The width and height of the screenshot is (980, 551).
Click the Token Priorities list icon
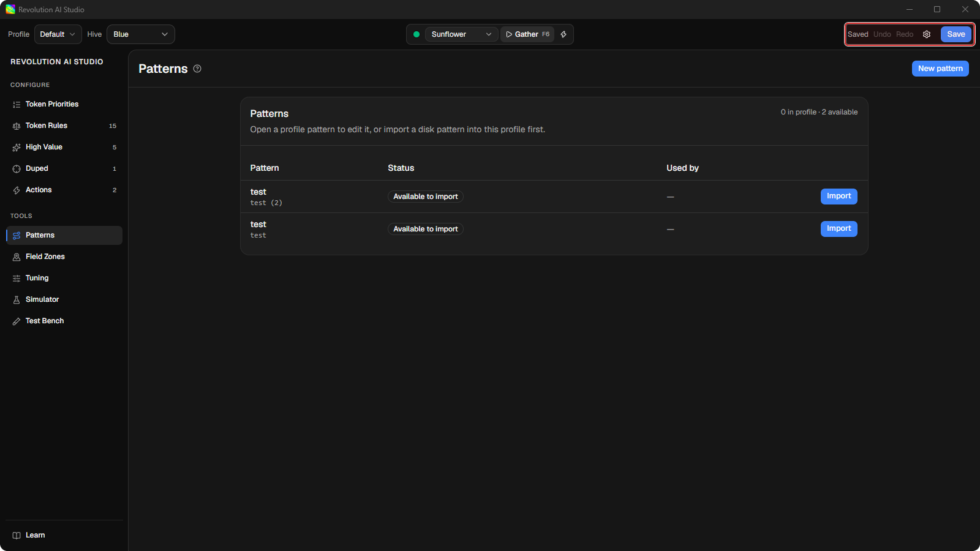click(17, 105)
